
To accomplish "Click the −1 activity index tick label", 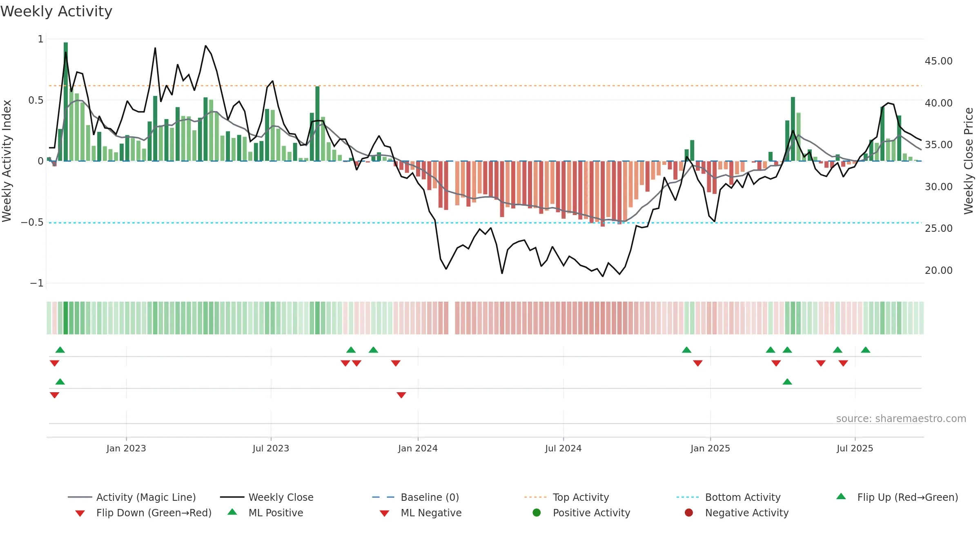I will (x=36, y=283).
